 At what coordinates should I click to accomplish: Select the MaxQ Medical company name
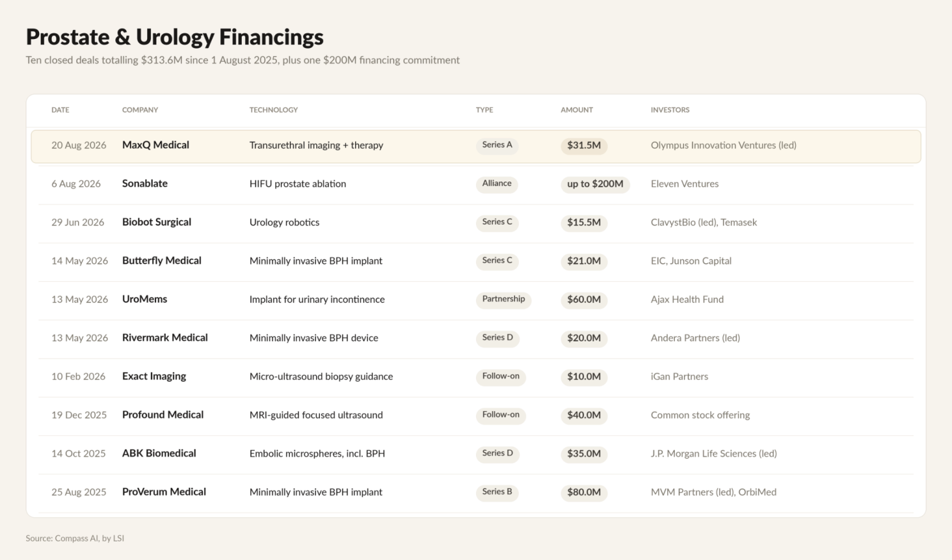155,145
